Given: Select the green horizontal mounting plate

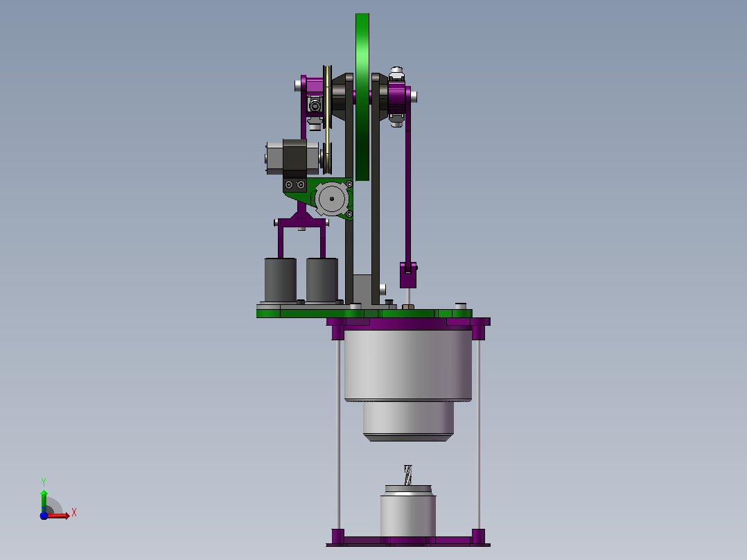Looking at the screenshot, I should (x=364, y=313).
